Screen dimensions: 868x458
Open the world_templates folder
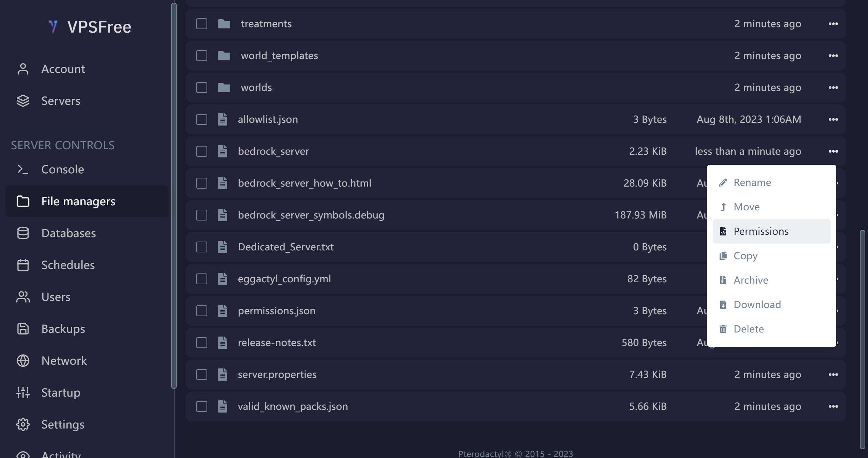[279, 56]
